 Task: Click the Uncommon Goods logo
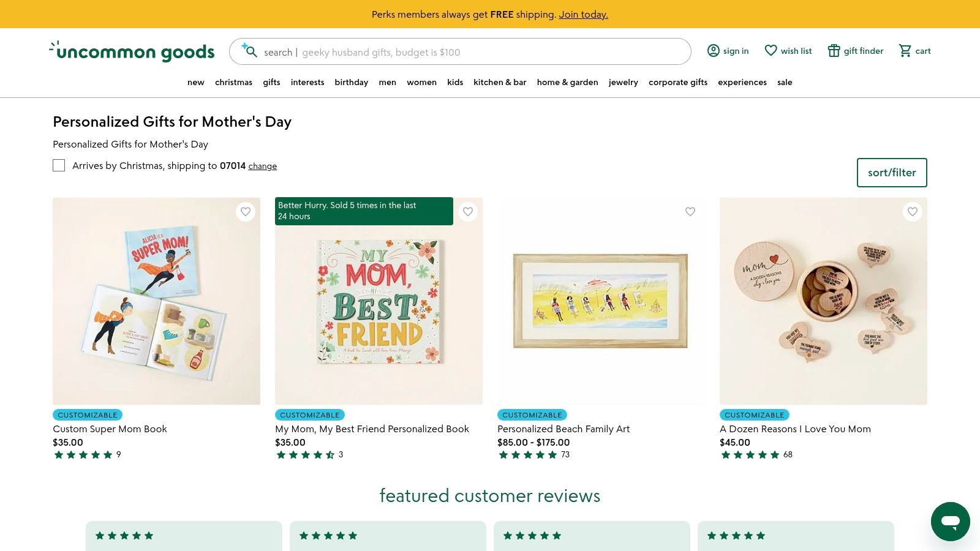(132, 51)
